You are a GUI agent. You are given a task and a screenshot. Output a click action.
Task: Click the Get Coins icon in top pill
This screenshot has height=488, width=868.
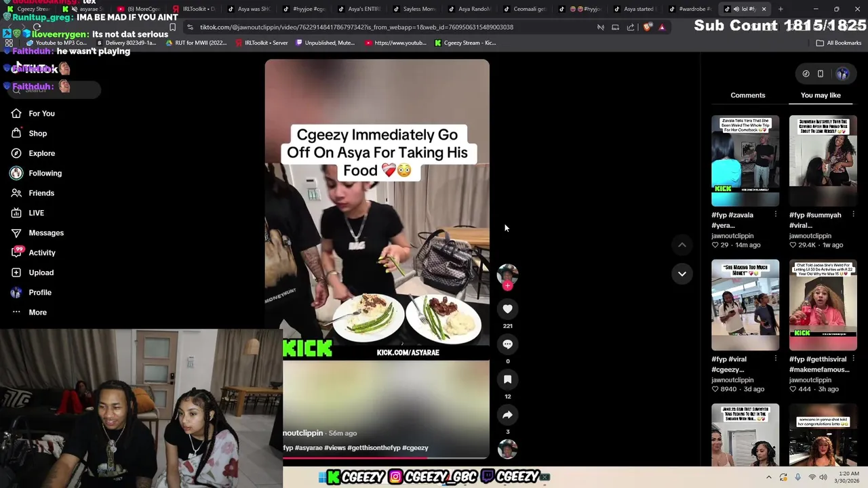click(x=806, y=74)
